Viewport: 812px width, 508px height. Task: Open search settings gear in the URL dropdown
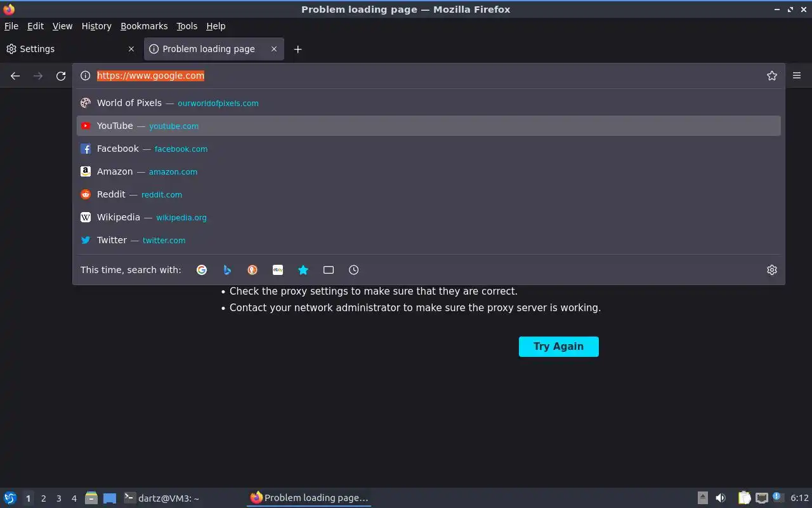(x=772, y=270)
